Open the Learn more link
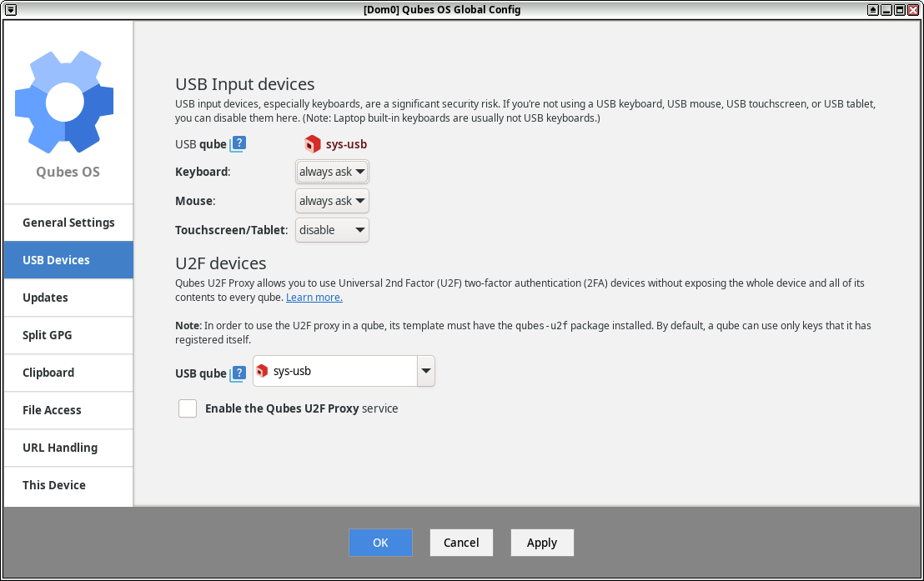Screen dimensions: 924x581 tap(314, 296)
